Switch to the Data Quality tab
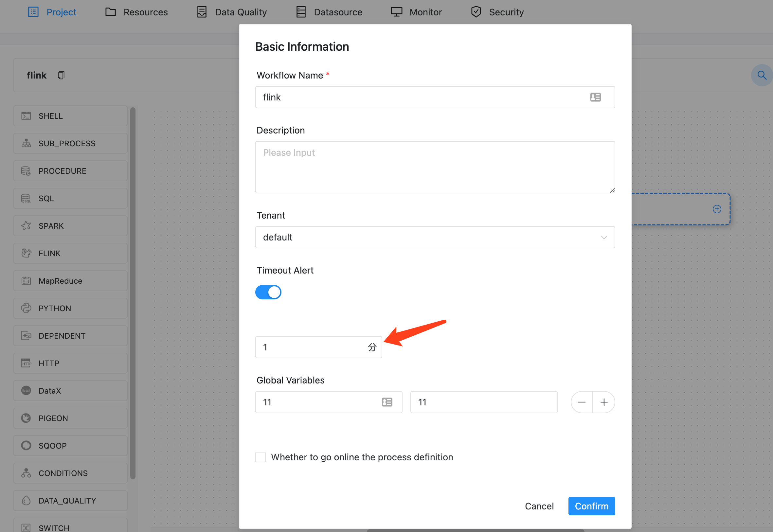This screenshot has height=532, width=773. 231,12
